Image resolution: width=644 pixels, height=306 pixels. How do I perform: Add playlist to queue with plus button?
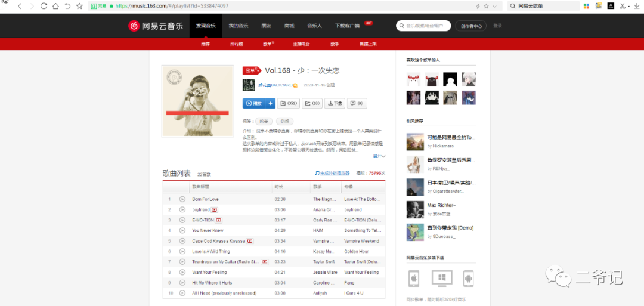[270, 104]
